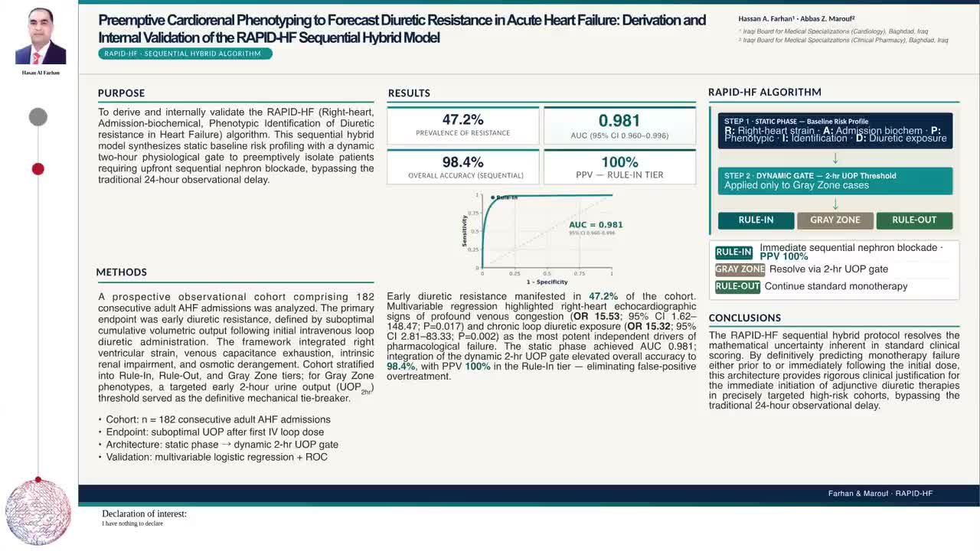Viewport: 980px width, 551px height.
Task: Click the 1 - Specificity axis label
Action: coord(546,283)
